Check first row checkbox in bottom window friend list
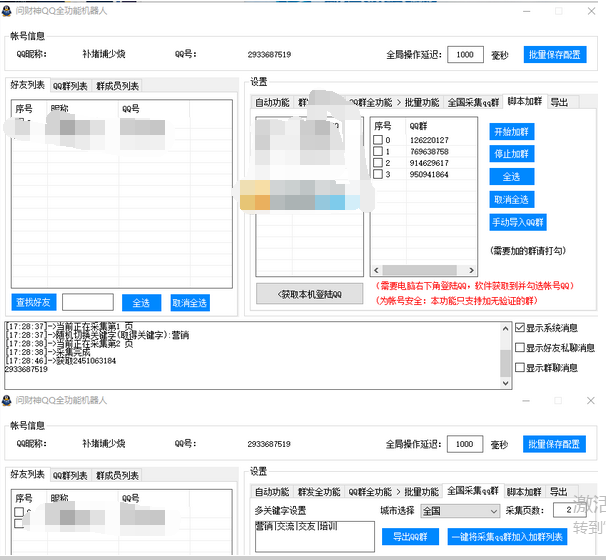The image size is (606, 560). coord(19,512)
